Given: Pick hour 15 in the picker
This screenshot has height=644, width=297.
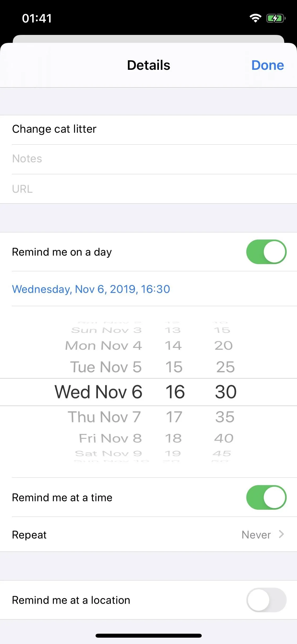Looking at the screenshot, I should point(174,367).
